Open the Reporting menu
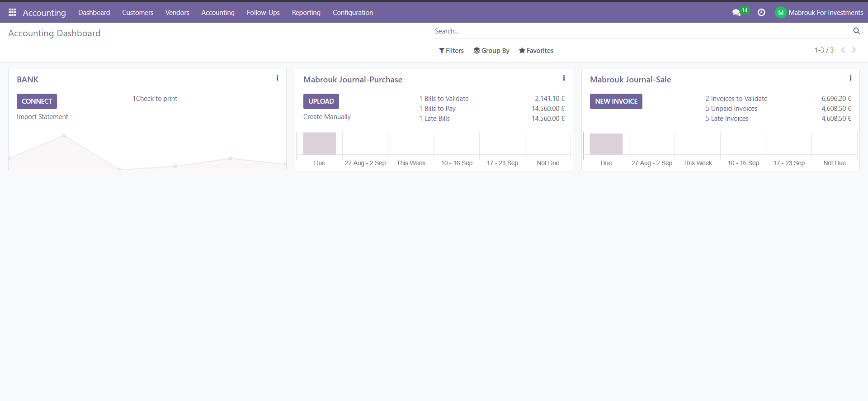 [x=306, y=13]
